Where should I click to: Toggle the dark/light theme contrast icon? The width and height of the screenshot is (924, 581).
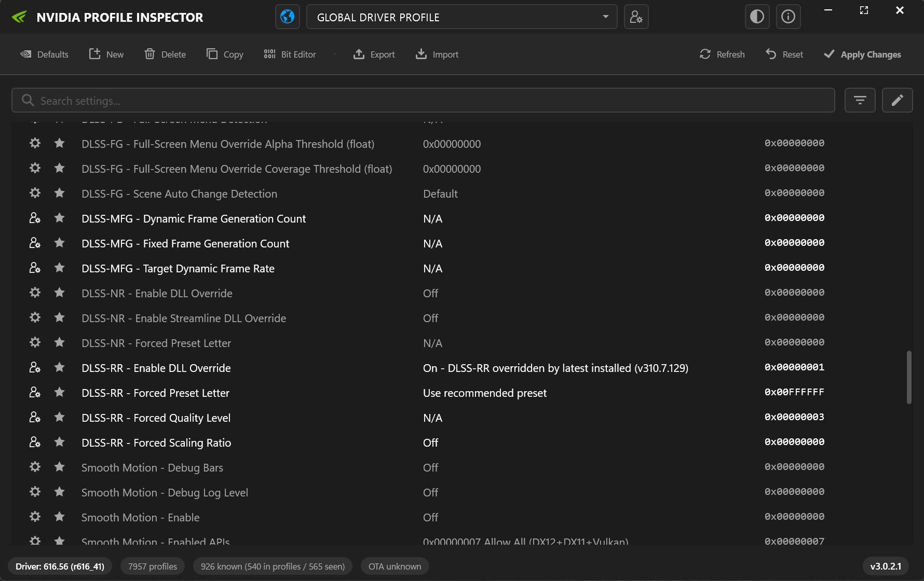click(757, 17)
